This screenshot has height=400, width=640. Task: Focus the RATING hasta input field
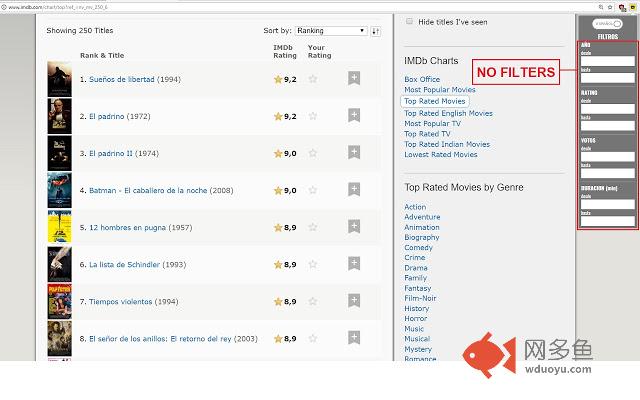pos(607,125)
